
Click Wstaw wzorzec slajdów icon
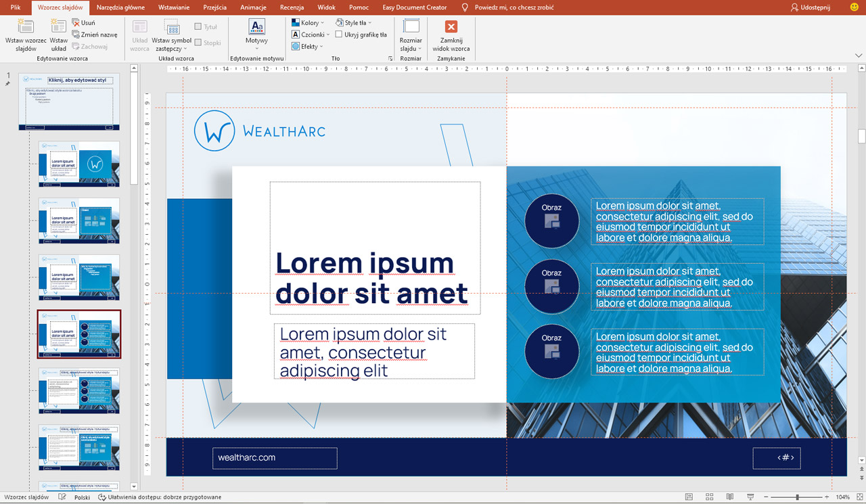click(x=26, y=27)
